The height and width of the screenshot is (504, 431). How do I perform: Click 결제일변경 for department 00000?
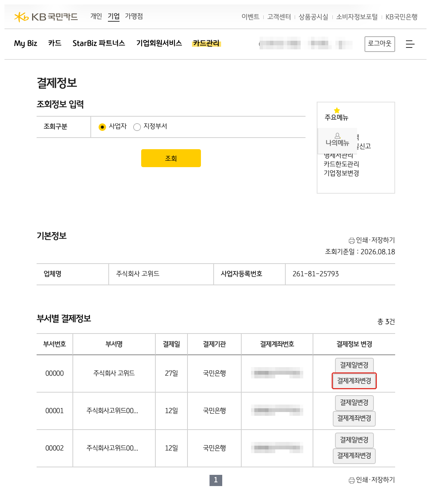pos(354,365)
